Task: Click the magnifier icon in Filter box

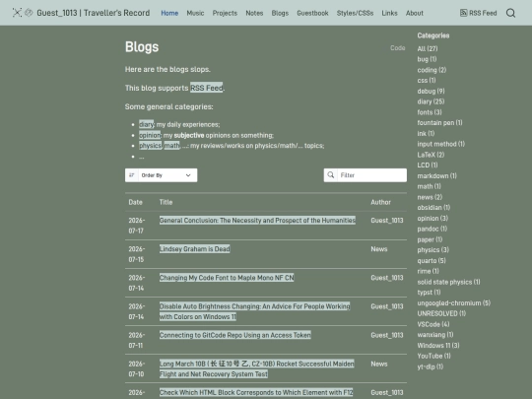Action: [x=330, y=175]
